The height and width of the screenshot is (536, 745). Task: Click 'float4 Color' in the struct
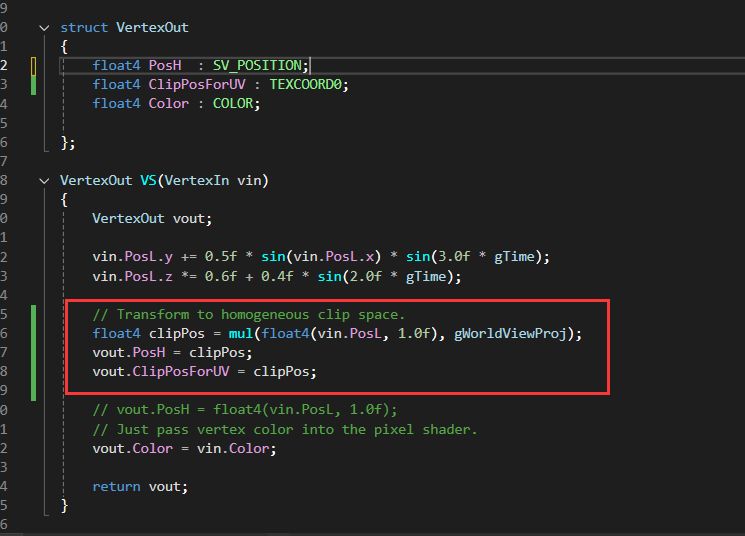coord(140,104)
